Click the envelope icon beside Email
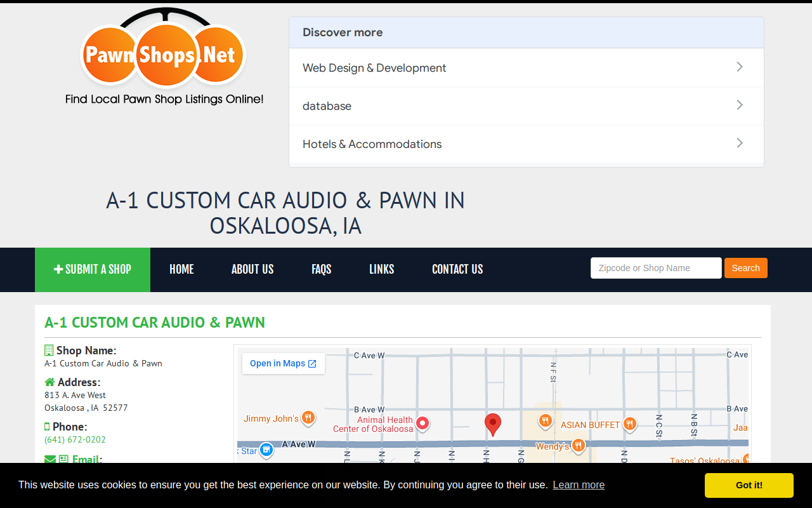This screenshot has height=508, width=812. pyautogui.click(x=50, y=459)
